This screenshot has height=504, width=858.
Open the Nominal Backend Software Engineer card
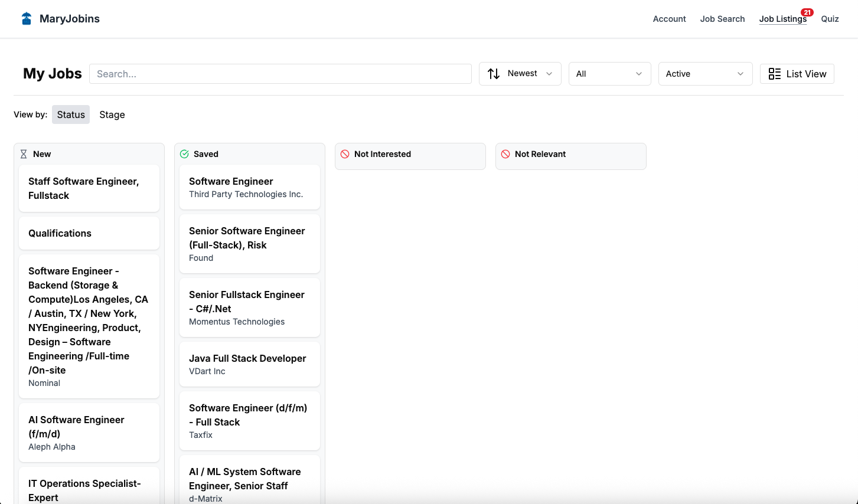pos(89,326)
